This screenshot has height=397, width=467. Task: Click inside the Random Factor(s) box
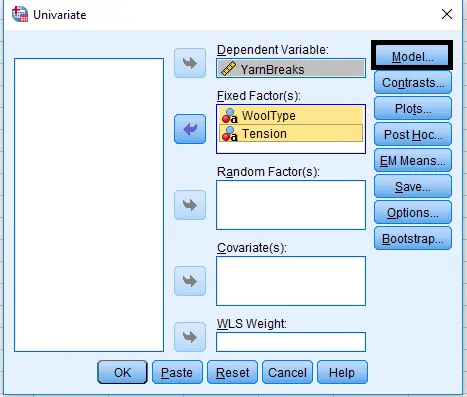(x=291, y=205)
